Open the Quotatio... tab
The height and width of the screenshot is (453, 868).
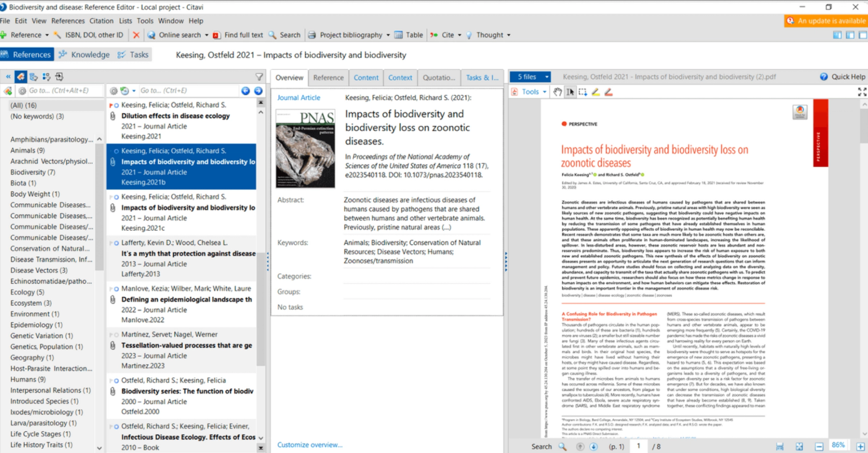tap(439, 78)
